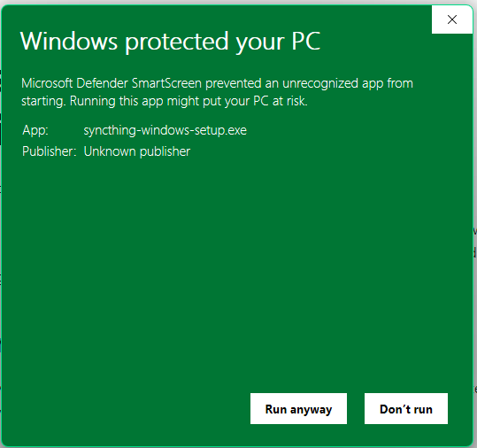Choose the Don't run button
The image size is (477, 448).
point(406,408)
